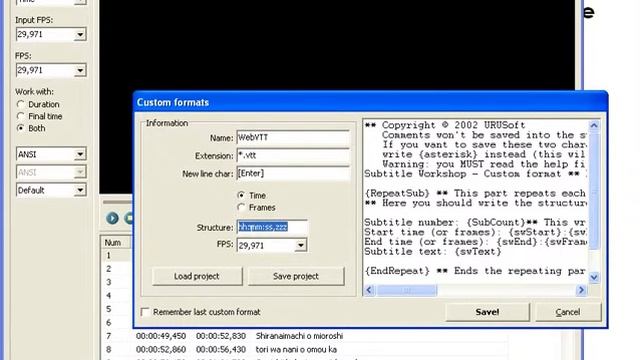Click the Cancel button

pyautogui.click(x=568, y=312)
